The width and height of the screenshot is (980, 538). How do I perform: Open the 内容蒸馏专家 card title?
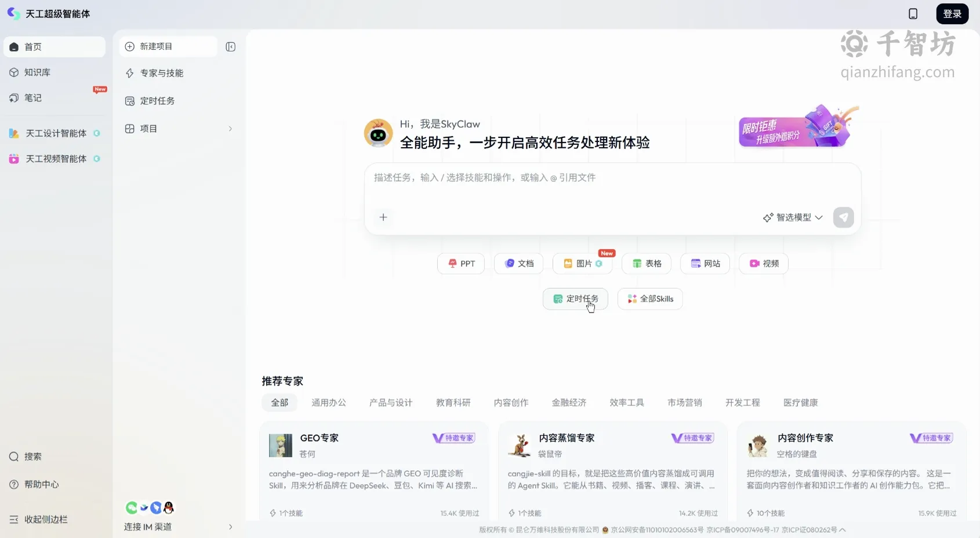coord(567,438)
